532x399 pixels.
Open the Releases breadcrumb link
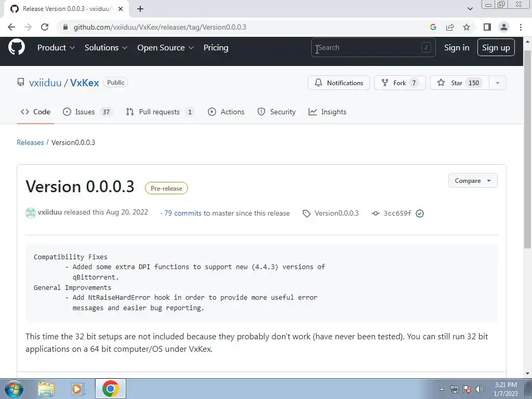(x=30, y=142)
